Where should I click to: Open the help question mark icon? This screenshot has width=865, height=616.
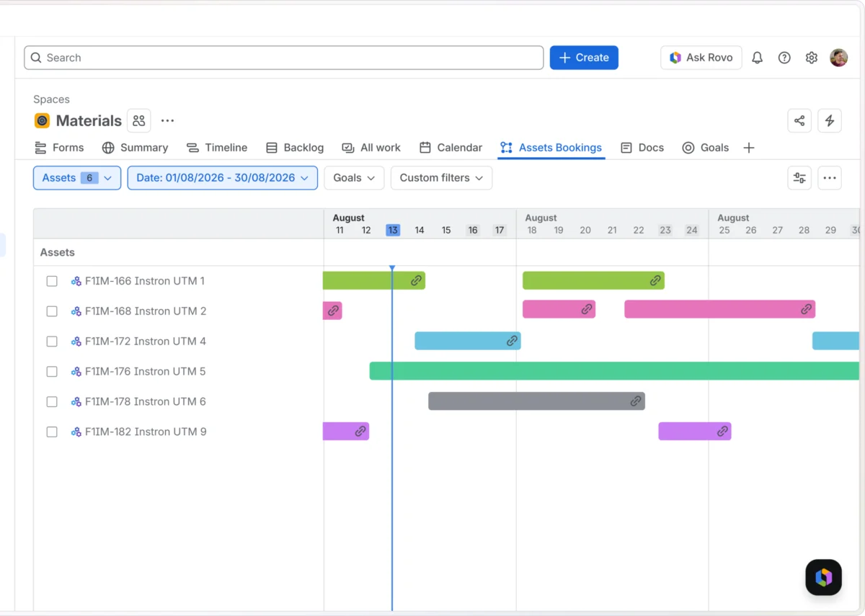pyautogui.click(x=784, y=58)
